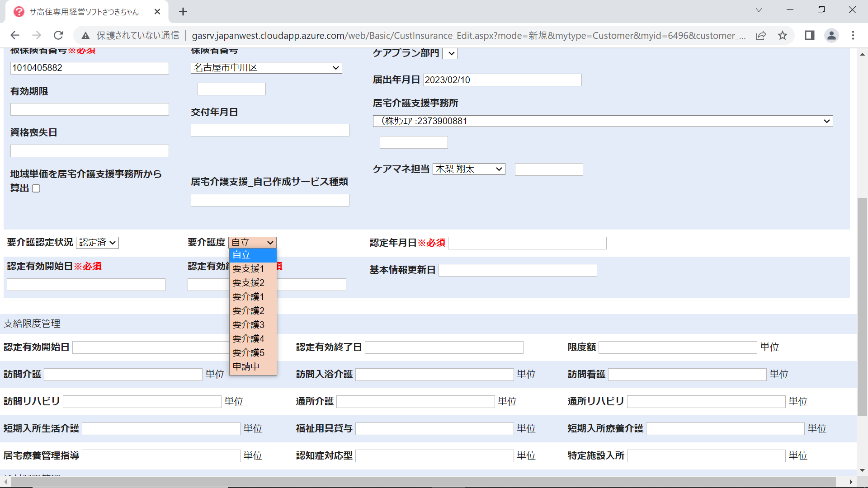Share this page via share icon

761,35
